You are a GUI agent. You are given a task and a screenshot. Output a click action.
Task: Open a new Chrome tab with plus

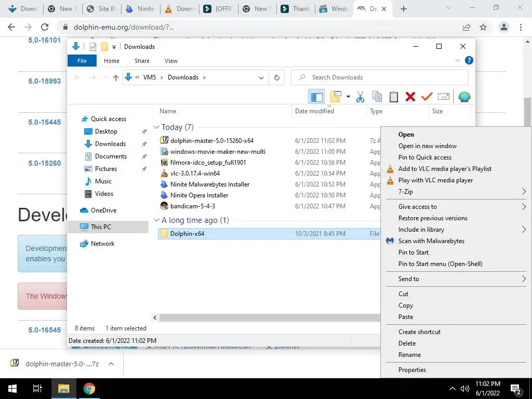tap(403, 9)
